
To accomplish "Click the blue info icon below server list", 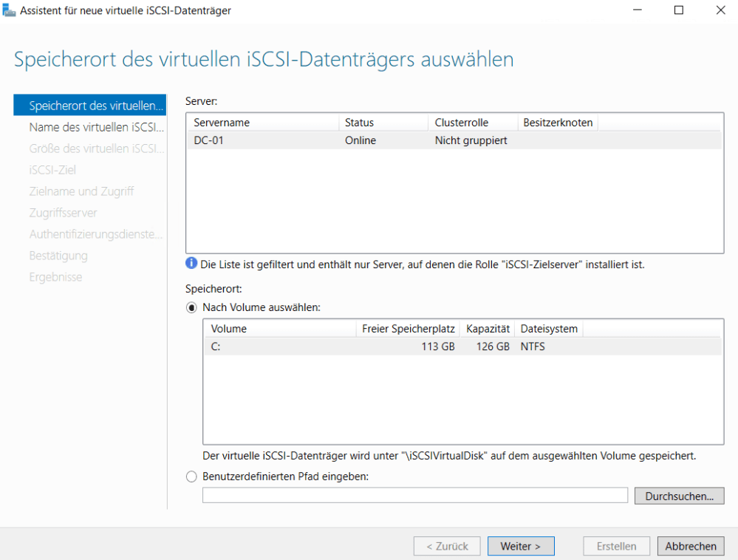I will click(x=192, y=264).
